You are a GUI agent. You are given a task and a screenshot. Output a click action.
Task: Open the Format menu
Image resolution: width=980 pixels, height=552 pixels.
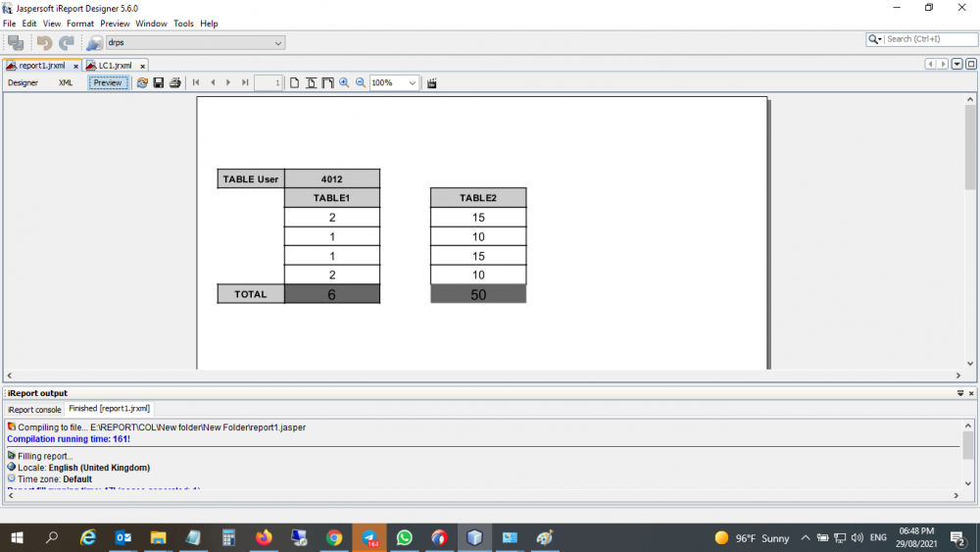80,24
